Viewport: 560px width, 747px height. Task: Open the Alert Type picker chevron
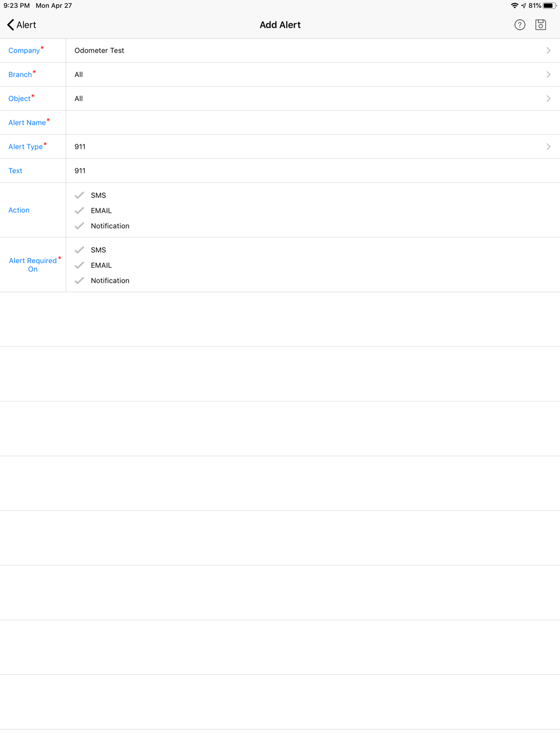548,147
